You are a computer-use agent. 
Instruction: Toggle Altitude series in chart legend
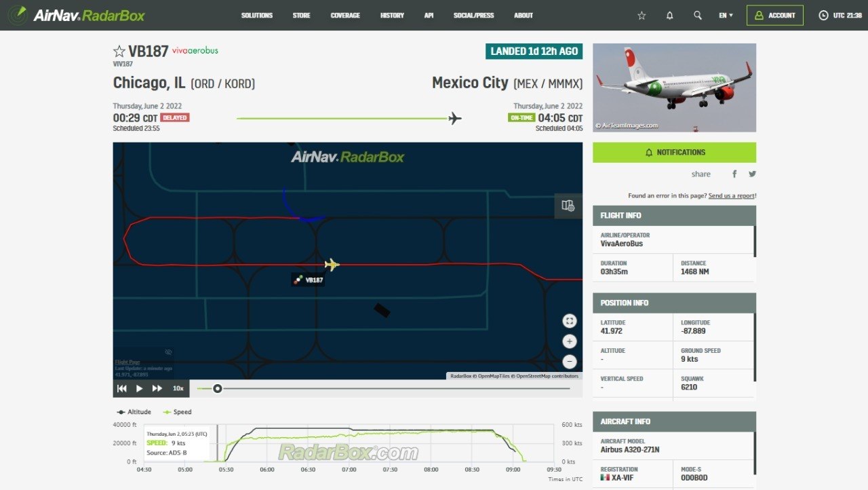pyautogui.click(x=134, y=412)
